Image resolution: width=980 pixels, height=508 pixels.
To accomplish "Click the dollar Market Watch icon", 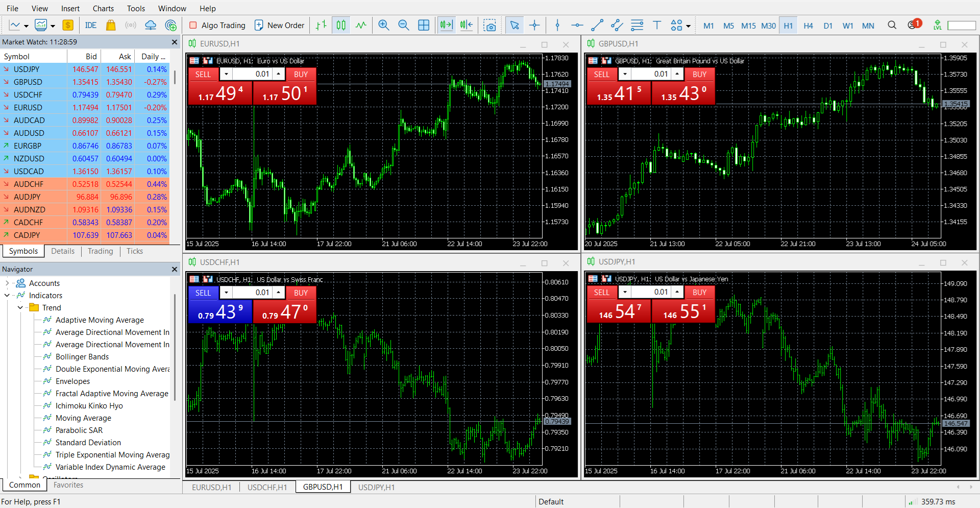I will point(68,25).
